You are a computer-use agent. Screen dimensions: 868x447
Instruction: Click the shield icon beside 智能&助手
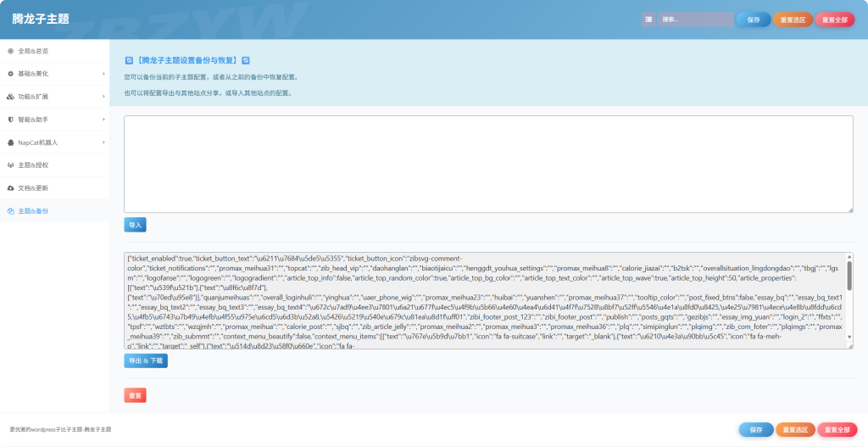[x=11, y=120]
